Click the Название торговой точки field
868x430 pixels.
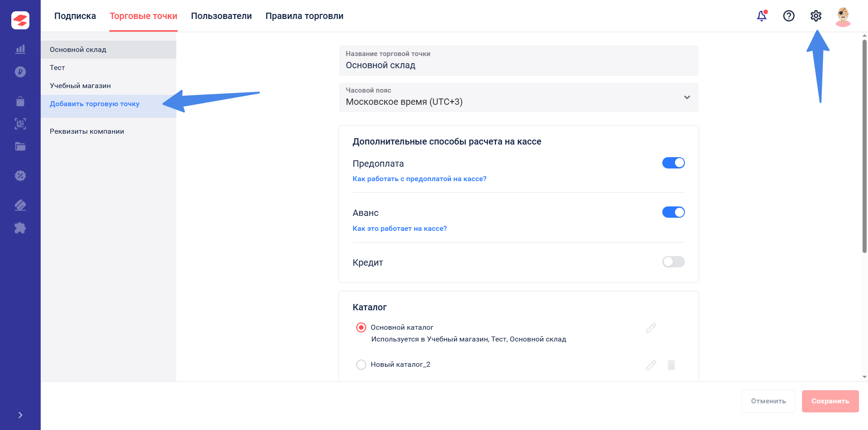click(519, 61)
